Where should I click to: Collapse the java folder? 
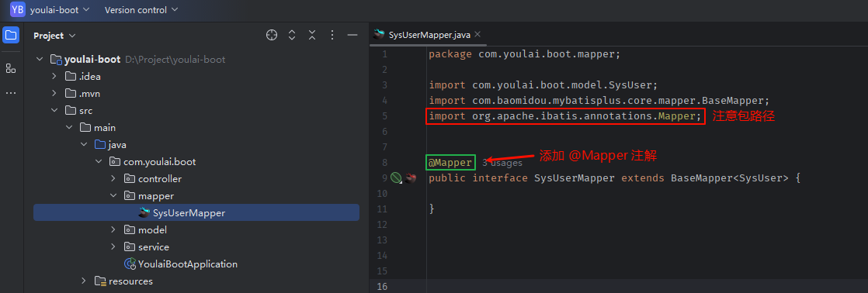point(84,145)
